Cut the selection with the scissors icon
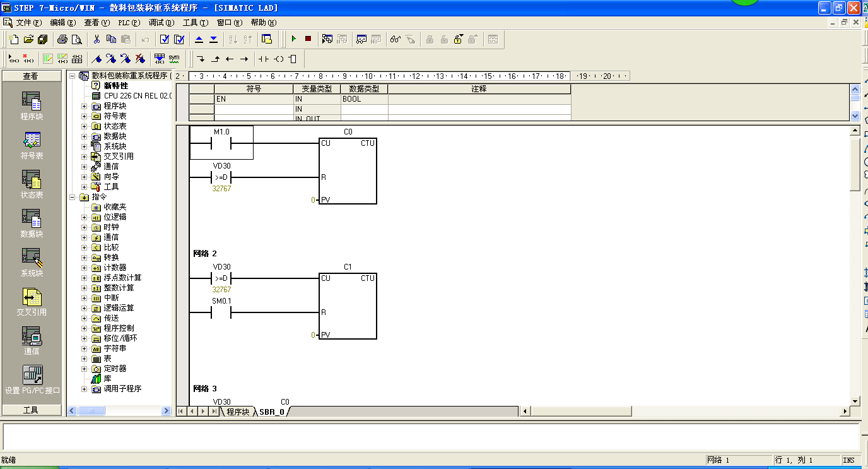Image resolution: width=868 pixels, height=469 pixels. click(x=97, y=39)
